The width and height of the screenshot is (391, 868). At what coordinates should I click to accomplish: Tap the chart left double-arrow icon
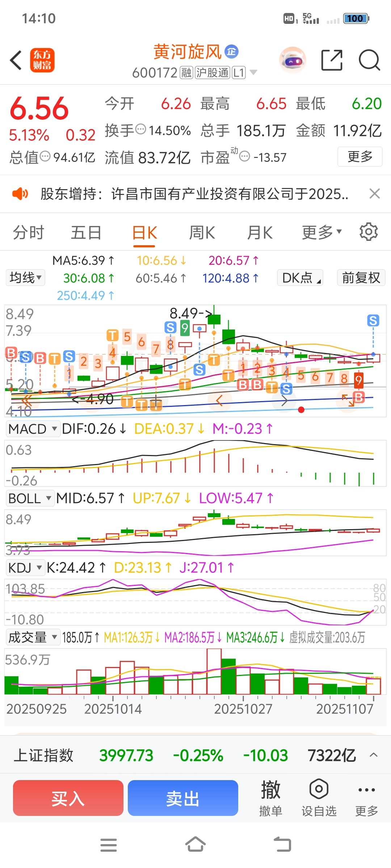27,401
